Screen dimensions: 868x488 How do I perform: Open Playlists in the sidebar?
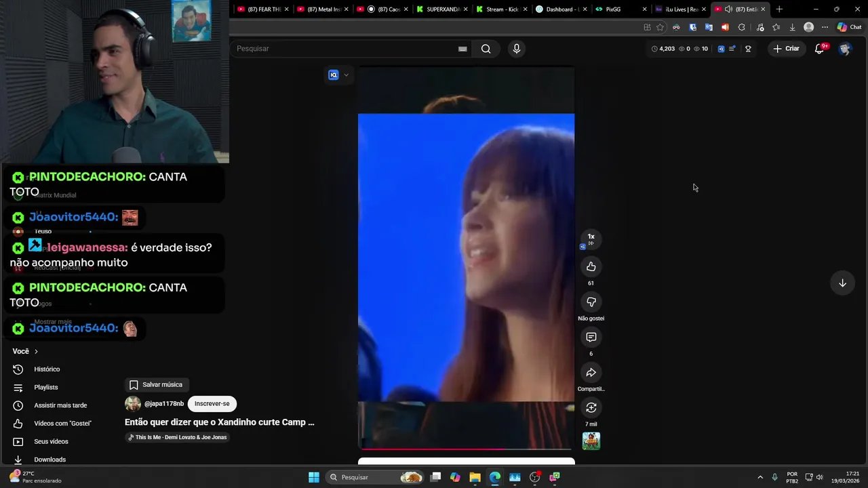click(x=45, y=388)
